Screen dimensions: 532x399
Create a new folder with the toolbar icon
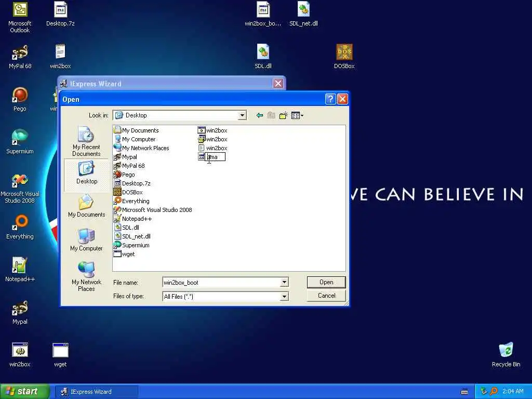point(283,115)
